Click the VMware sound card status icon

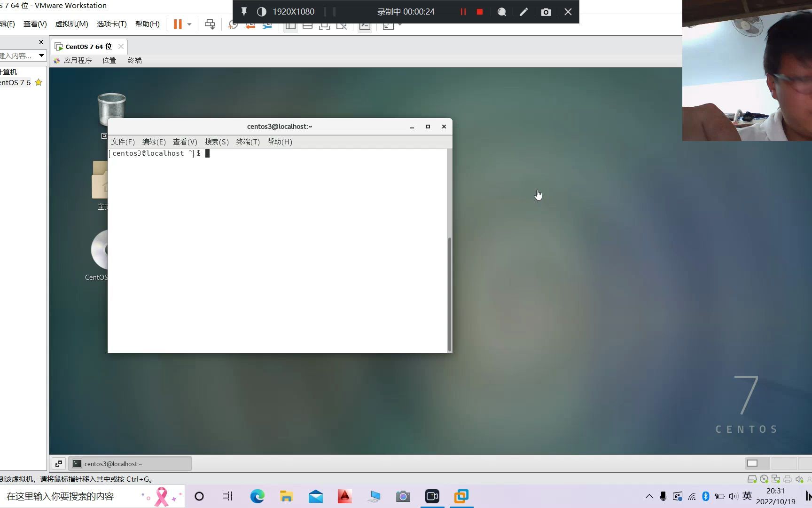click(799, 479)
